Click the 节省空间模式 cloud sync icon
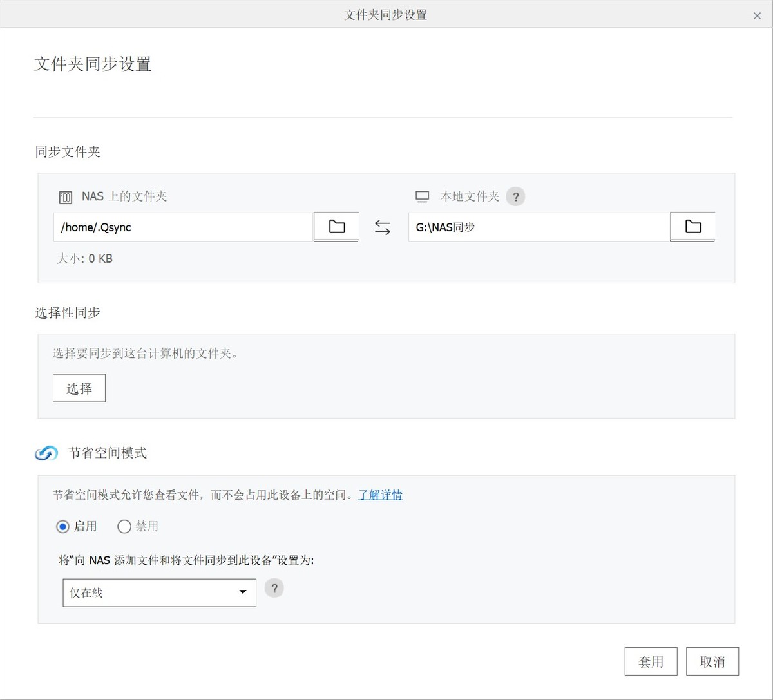The image size is (773, 700). [x=46, y=453]
